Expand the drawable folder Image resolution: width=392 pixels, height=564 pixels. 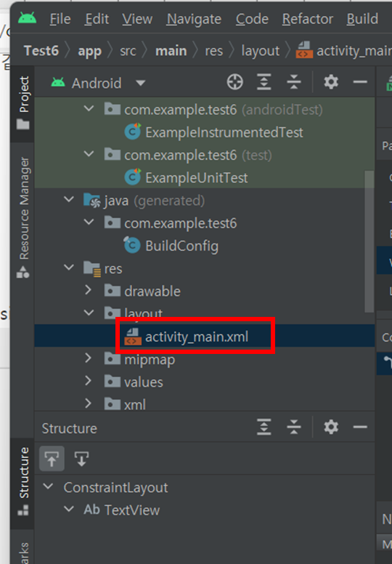pos(88,291)
